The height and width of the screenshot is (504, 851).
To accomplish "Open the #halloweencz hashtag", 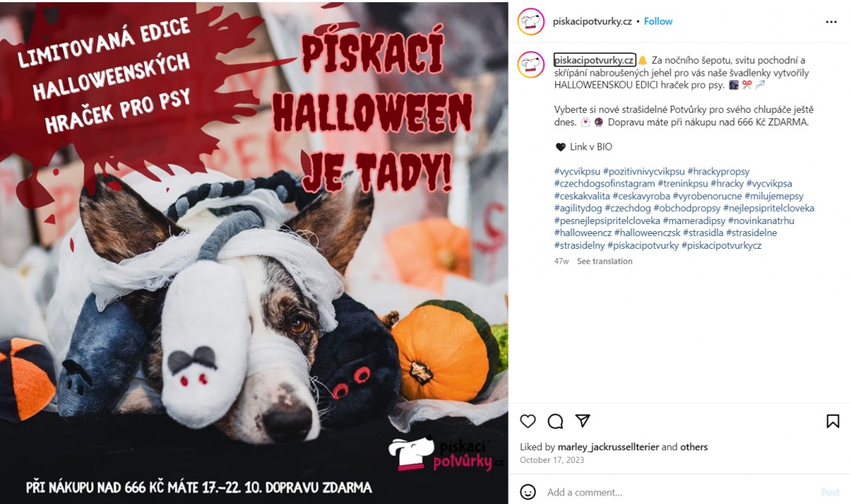I will [x=583, y=233].
